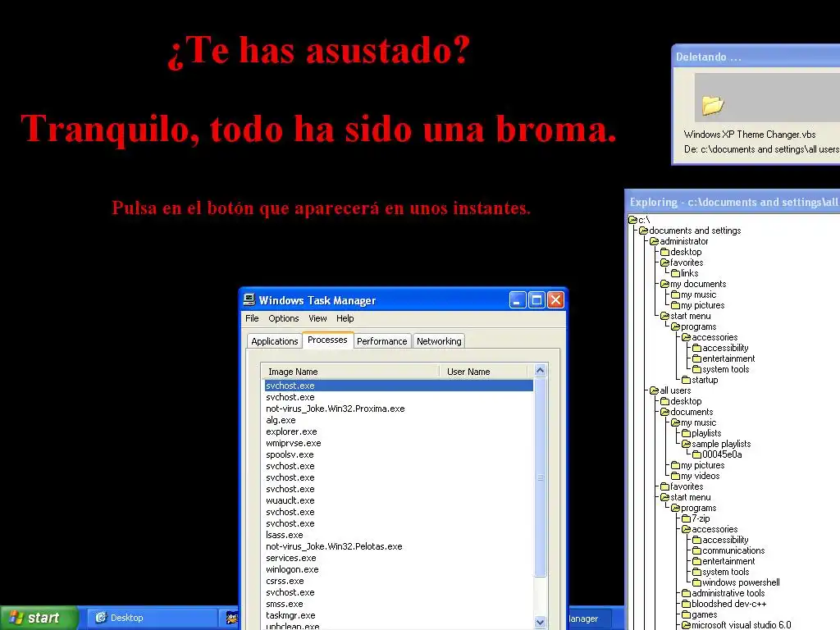Click the process list scroll down arrow
840x630 pixels.
pos(540,622)
